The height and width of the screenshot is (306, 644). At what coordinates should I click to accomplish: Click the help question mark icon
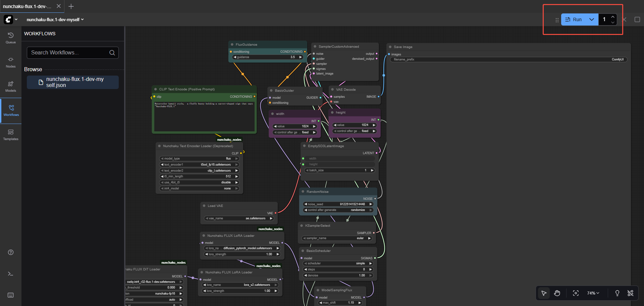[x=11, y=252]
